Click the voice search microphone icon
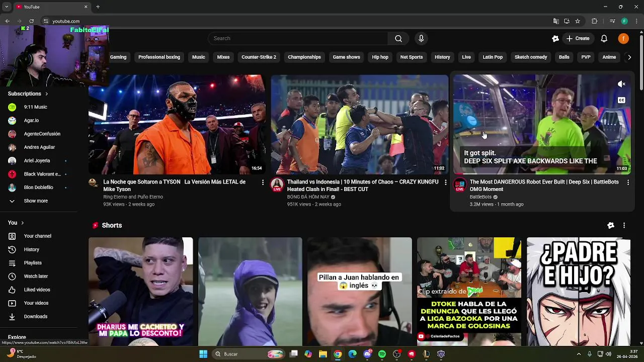This screenshot has width=644, height=362. 421,39
